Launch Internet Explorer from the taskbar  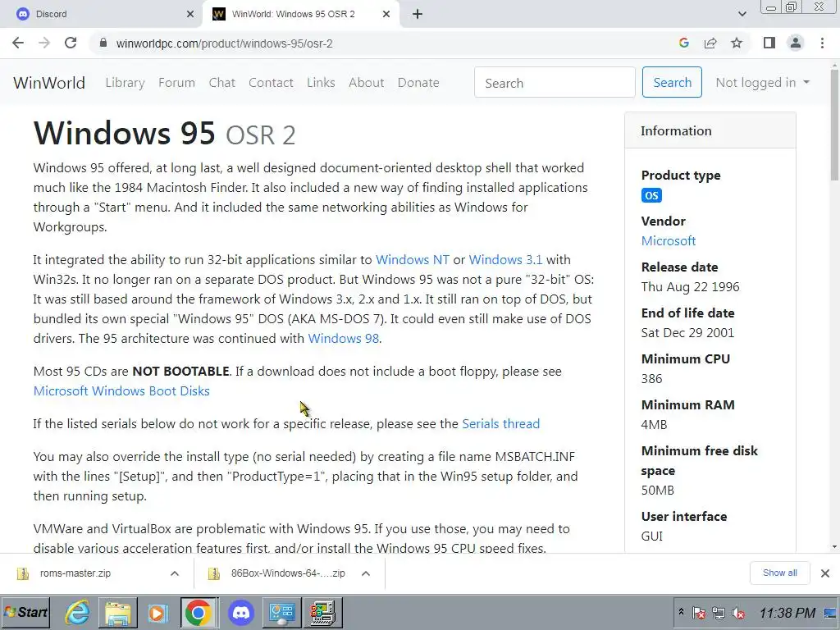tap(78, 612)
